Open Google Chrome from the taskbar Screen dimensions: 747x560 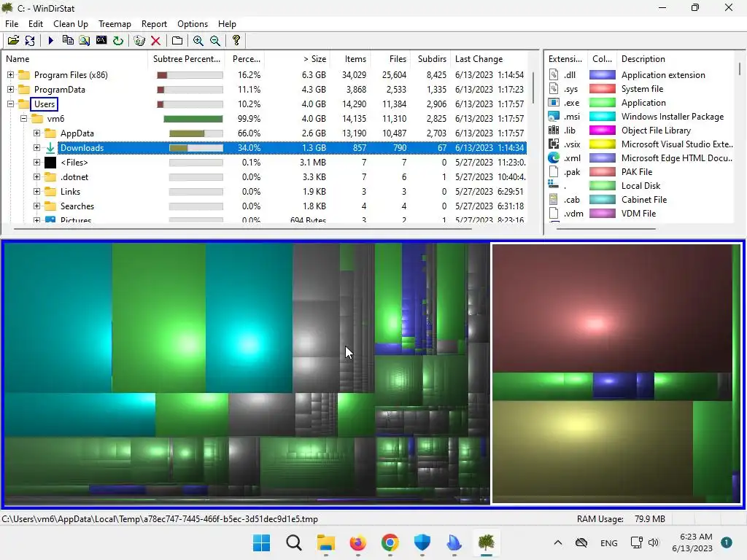pos(390,542)
